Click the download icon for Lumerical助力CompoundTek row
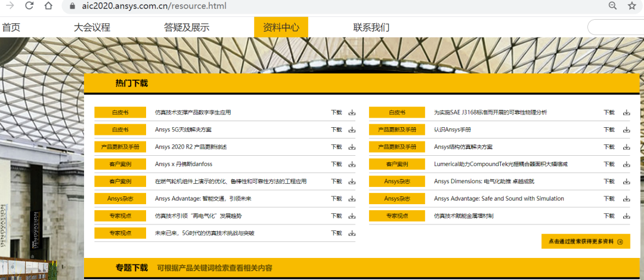The image size is (644, 280). [x=626, y=164]
